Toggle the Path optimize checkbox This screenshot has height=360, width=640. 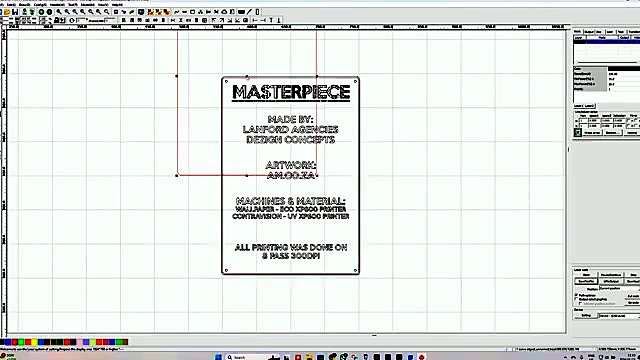tap(576, 295)
